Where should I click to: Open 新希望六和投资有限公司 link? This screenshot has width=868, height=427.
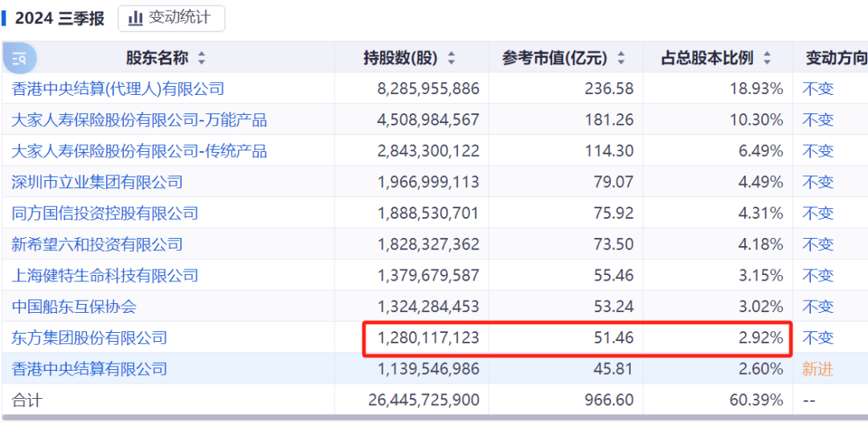(x=96, y=244)
